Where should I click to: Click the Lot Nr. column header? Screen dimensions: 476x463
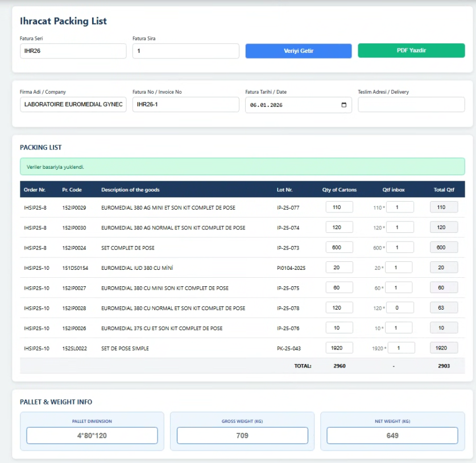(x=284, y=190)
